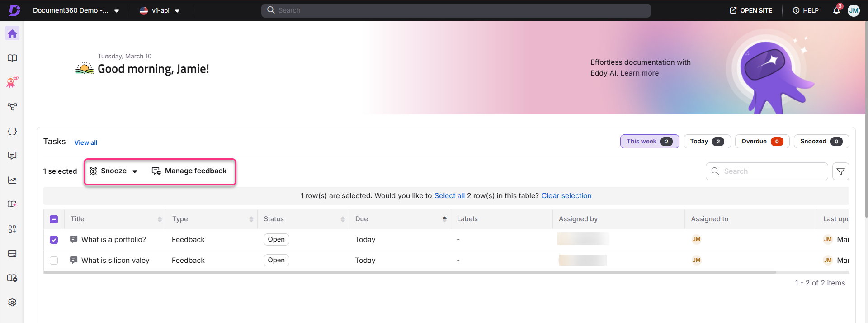This screenshot has height=323, width=868.
Task: Click 'What is a portfolio?' title
Action: 113,240
